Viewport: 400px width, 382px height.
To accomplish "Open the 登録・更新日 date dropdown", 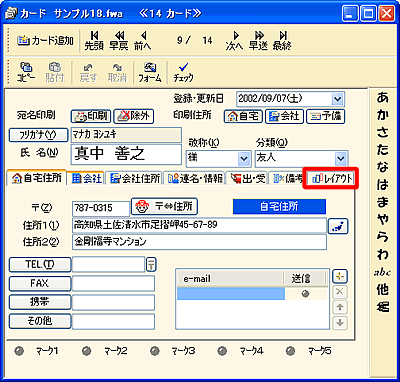I will point(337,99).
